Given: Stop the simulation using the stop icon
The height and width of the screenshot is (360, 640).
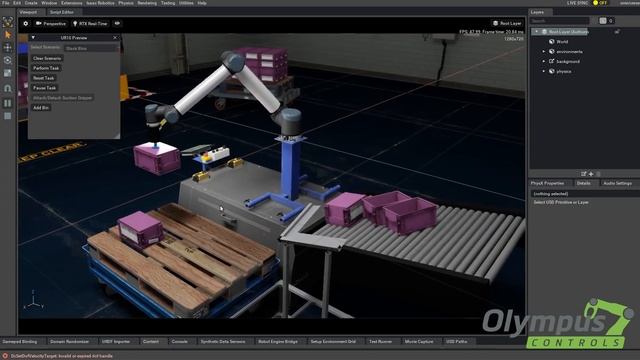Looking at the screenshot, I should [8, 116].
